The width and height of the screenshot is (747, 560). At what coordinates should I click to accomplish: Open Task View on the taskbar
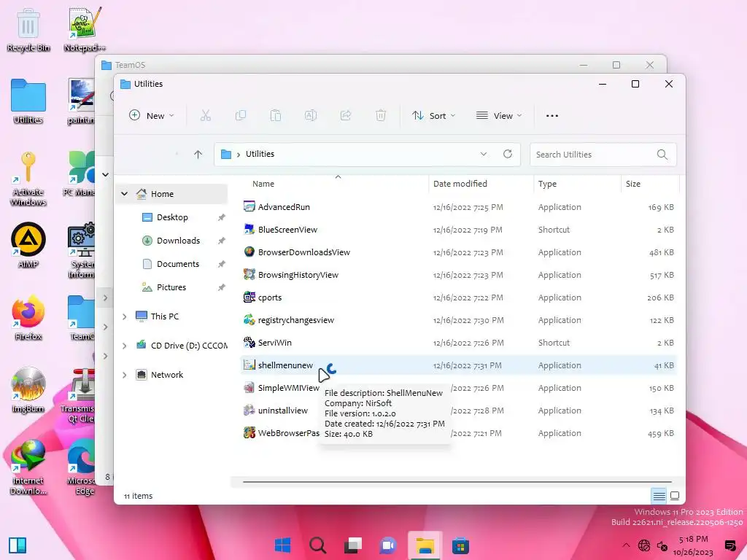(x=353, y=545)
